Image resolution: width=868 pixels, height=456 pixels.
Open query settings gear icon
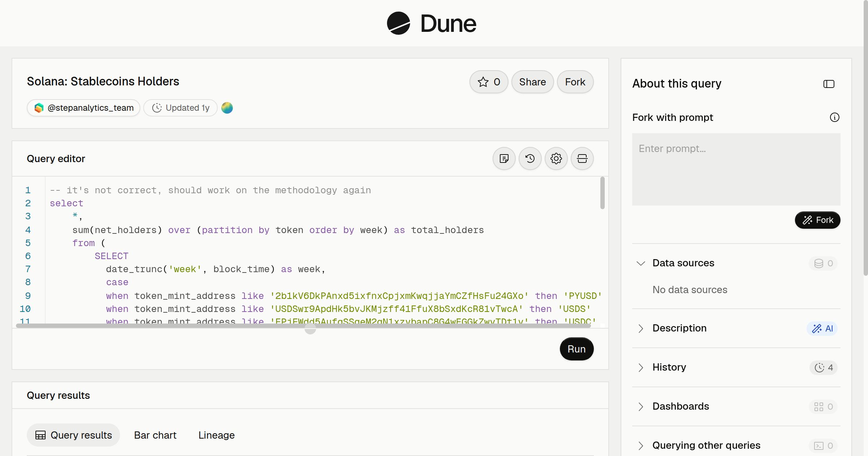click(556, 159)
